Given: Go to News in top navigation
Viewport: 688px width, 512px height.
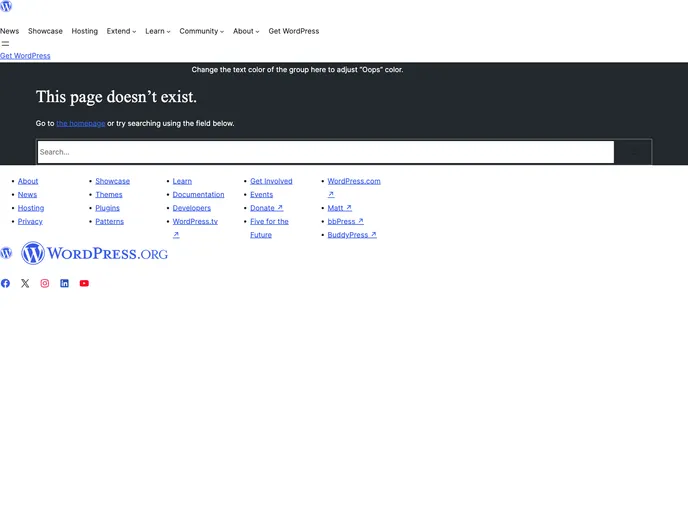Looking at the screenshot, I should coord(10,31).
